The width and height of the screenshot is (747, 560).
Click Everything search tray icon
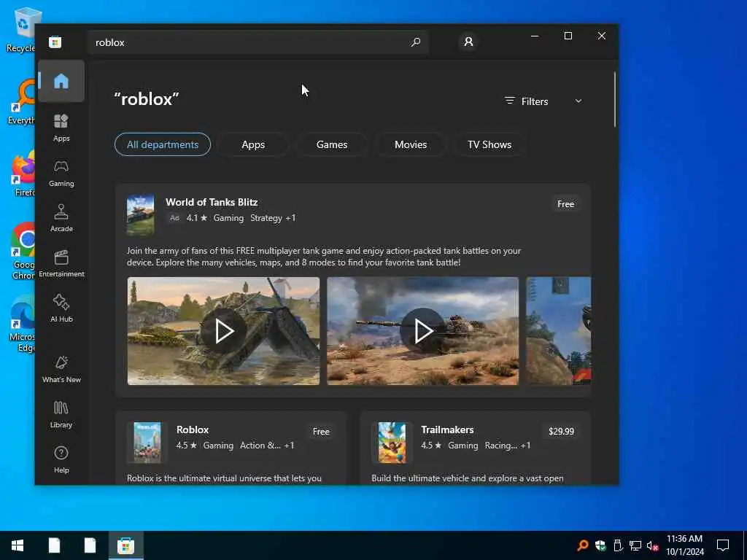(x=583, y=545)
